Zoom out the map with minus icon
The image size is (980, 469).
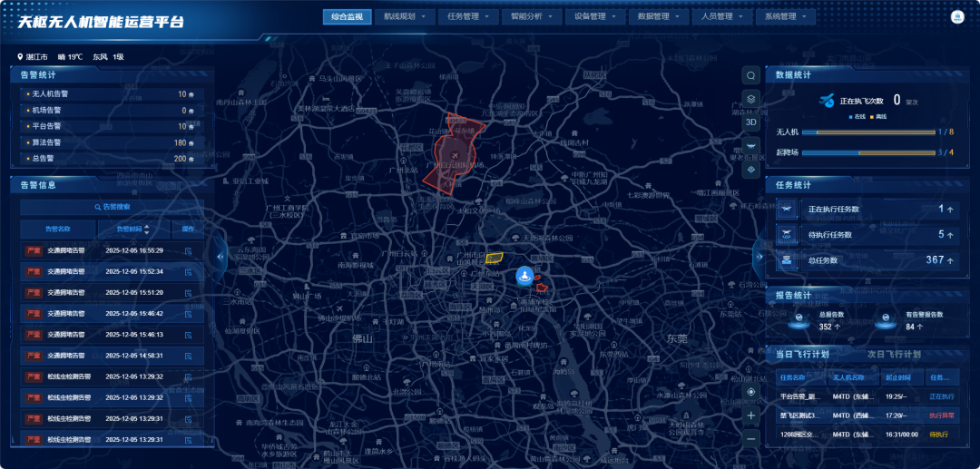click(750, 439)
